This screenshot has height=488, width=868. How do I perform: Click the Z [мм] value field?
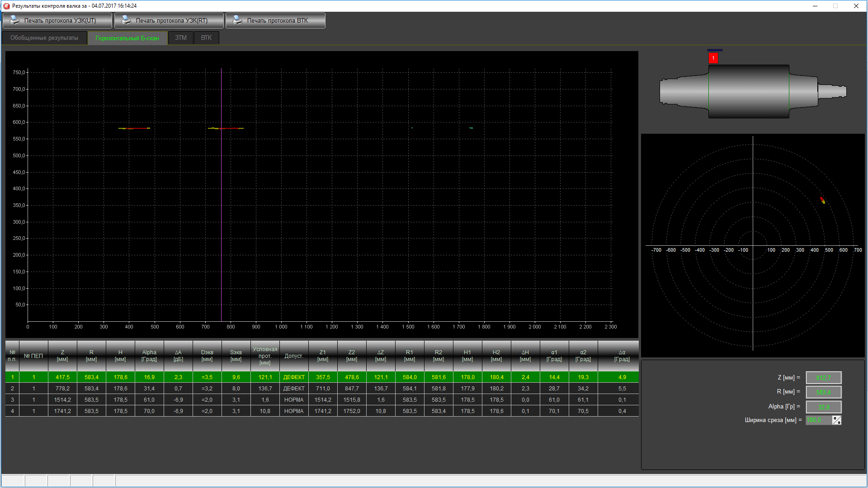(824, 378)
